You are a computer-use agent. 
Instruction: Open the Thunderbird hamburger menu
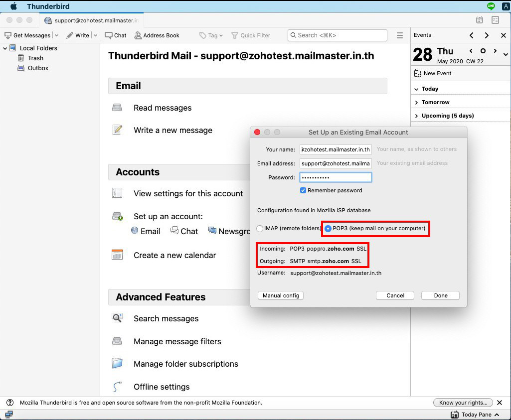tap(399, 35)
